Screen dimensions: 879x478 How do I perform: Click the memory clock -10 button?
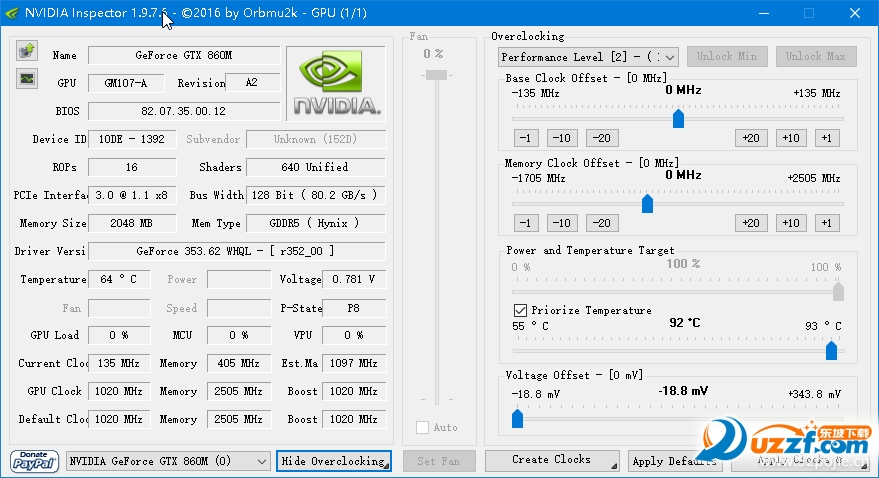point(562,223)
